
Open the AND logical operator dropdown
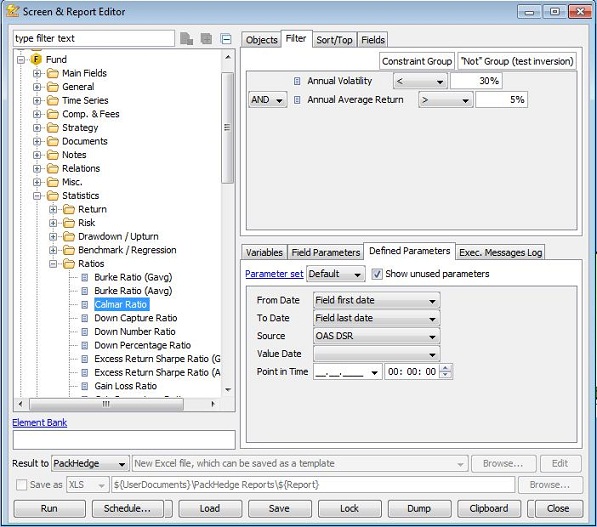[x=268, y=100]
